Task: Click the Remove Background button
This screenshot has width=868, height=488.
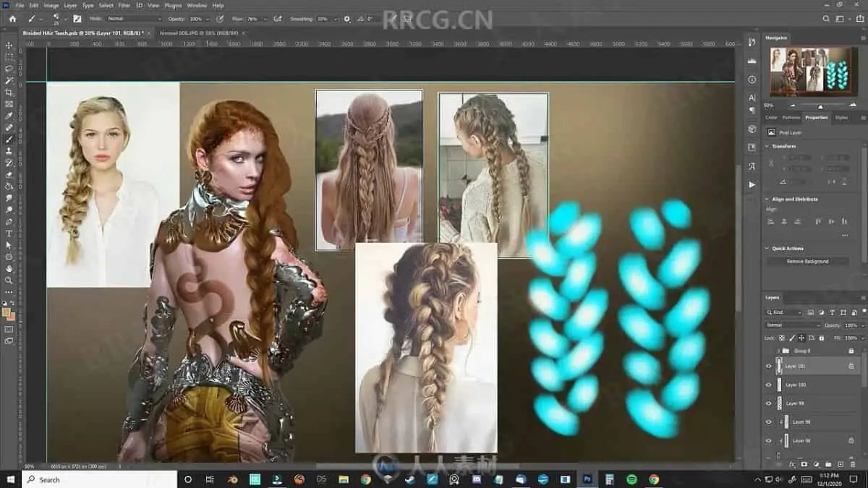Action: (x=807, y=261)
